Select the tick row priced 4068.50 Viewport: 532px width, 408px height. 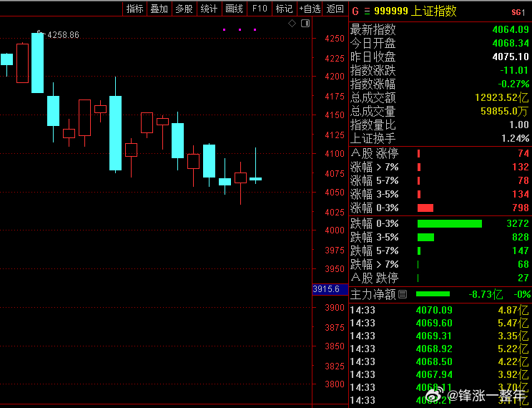point(439,361)
